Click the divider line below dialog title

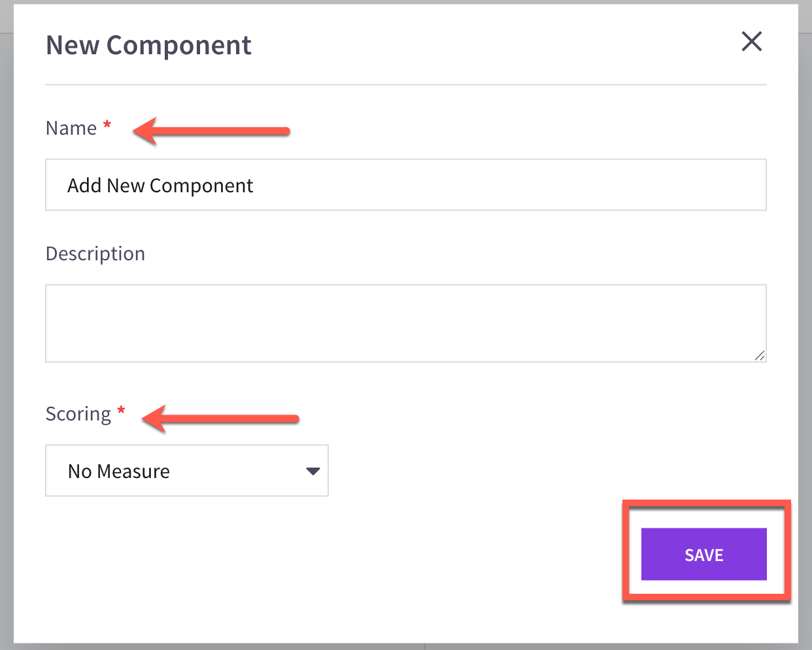coord(405,84)
